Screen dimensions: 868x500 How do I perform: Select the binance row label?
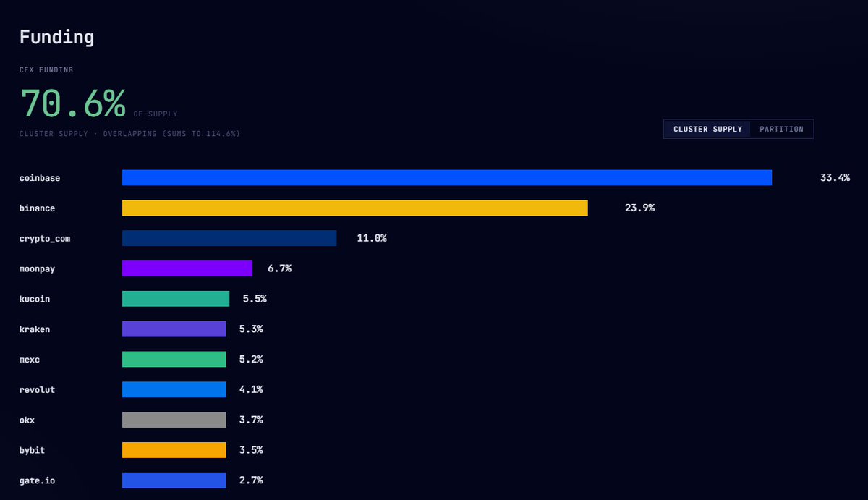pyautogui.click(x=37, y=208)
